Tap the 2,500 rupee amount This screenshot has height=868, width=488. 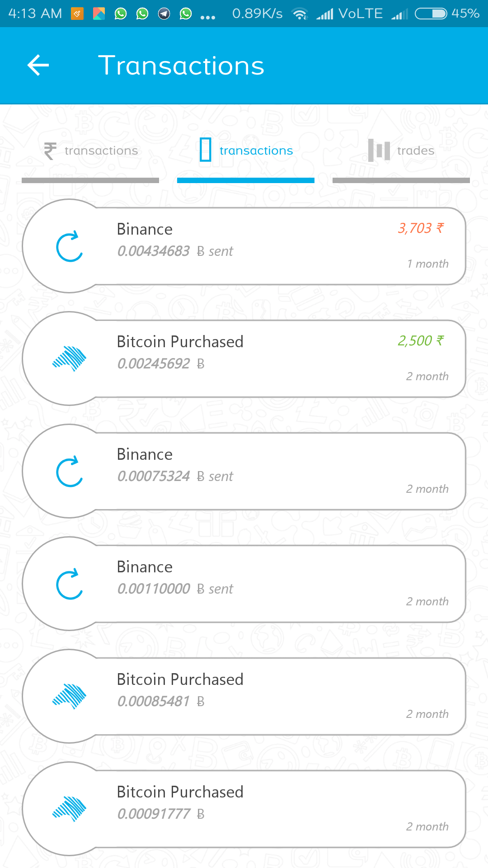421,341
